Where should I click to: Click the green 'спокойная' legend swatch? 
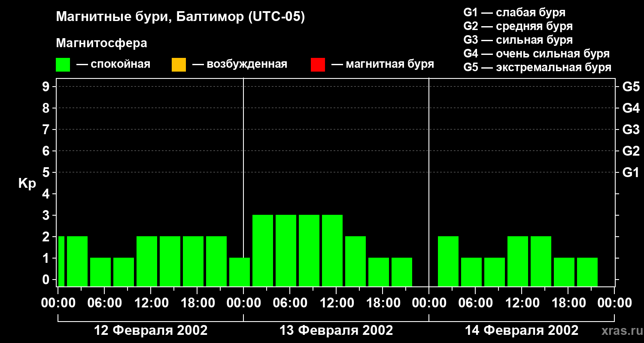63,65
